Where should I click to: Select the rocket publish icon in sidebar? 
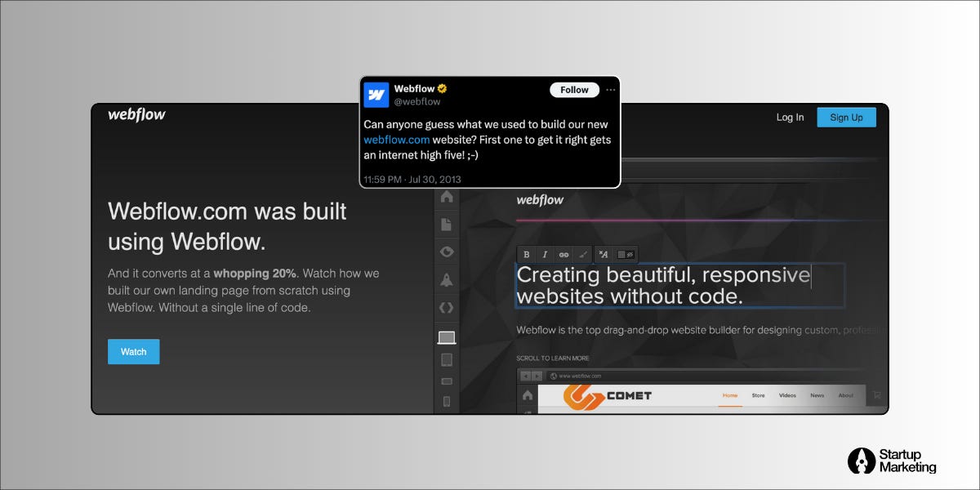click(446, 280)
